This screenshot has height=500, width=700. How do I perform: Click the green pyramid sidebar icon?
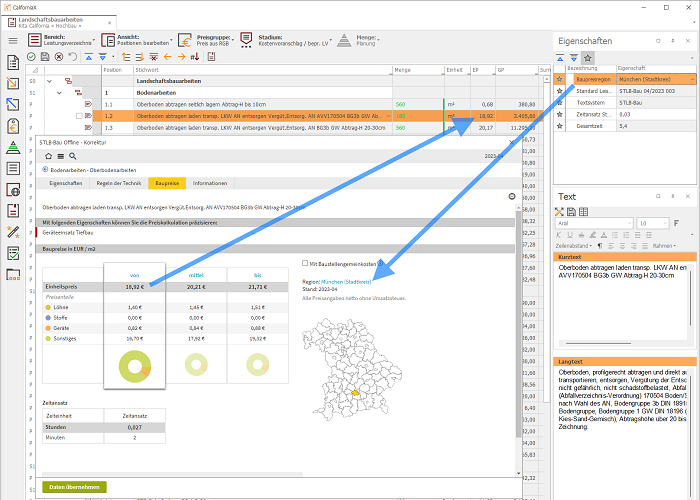(13, 147)
